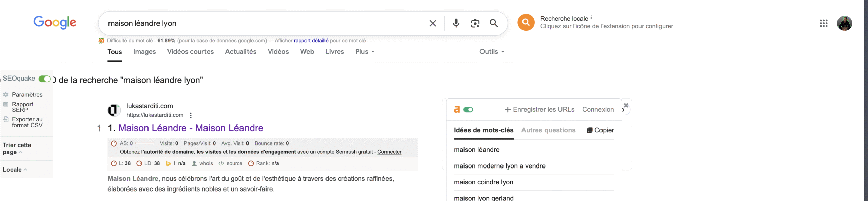Click the orange logo in the keyword panel
Viewport: 868px width, 201px height.
[457, 110]
